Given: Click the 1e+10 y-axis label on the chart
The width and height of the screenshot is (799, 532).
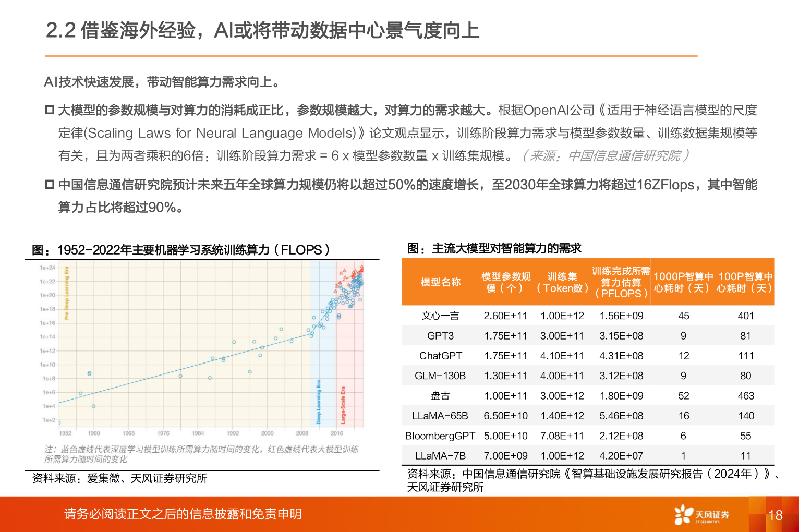Looking at the screenshot, I should click(47, 365).
